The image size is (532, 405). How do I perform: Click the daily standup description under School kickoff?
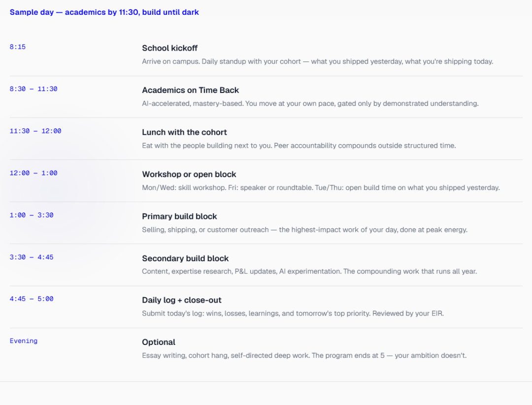click(x=318, y=62)
